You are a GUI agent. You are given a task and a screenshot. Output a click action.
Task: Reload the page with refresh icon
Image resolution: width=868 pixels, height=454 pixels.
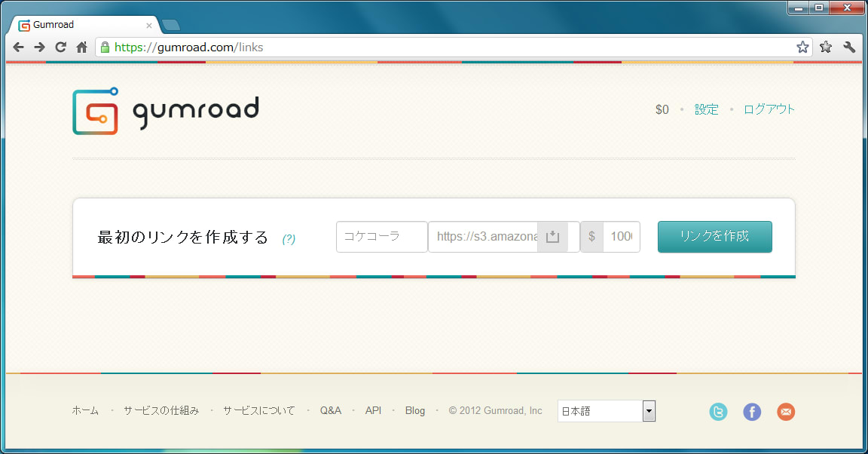click(x=61, y=48)
